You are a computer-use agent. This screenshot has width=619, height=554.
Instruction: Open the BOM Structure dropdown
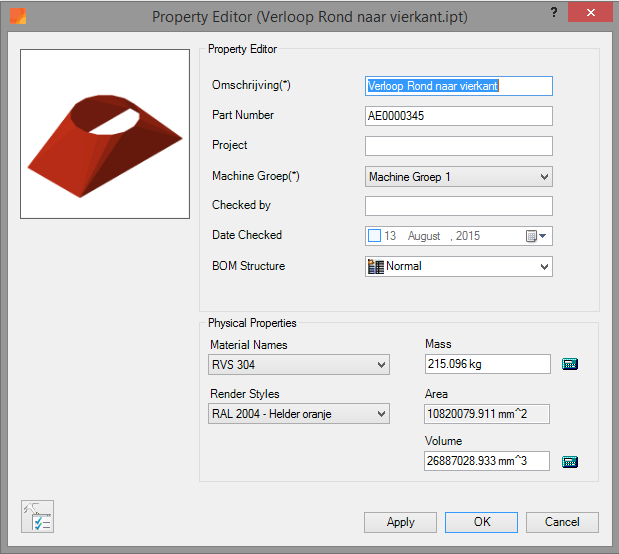click(x=544, y=267)
